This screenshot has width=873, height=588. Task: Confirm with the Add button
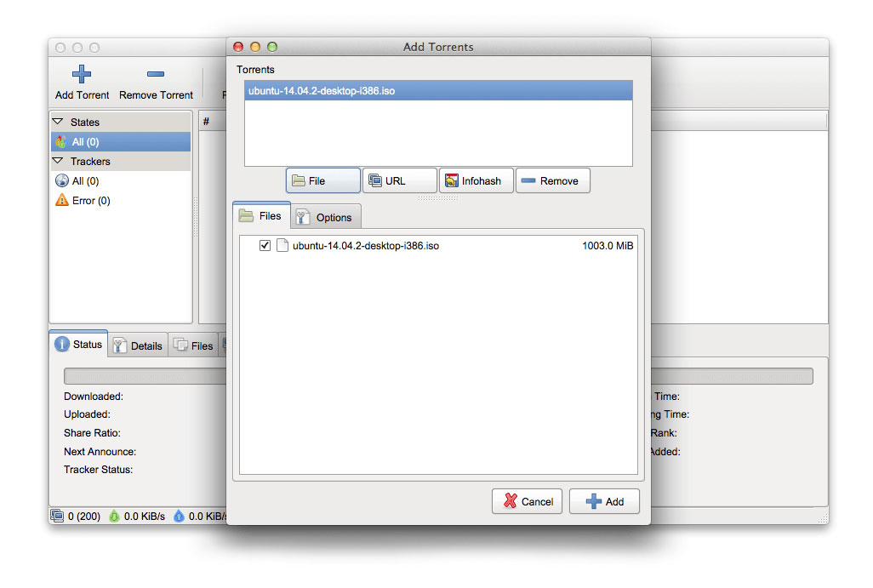(x=604, y=501)
